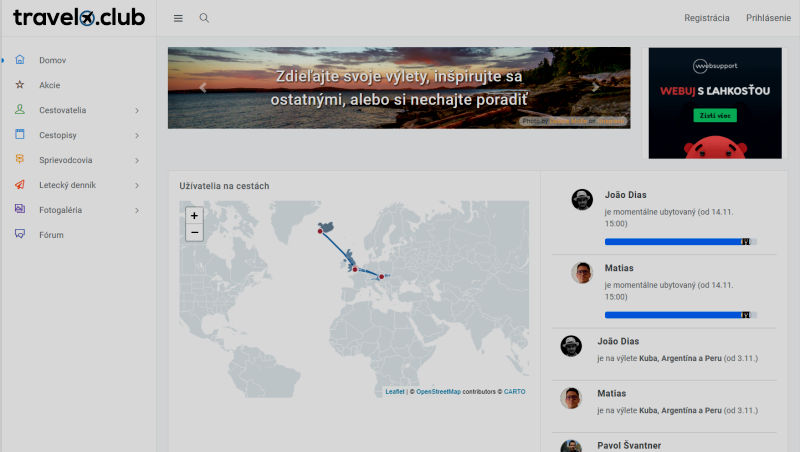Go to previous banner slide arrow
The height and width of the screenshot is (452, 800).
point(203,88)
